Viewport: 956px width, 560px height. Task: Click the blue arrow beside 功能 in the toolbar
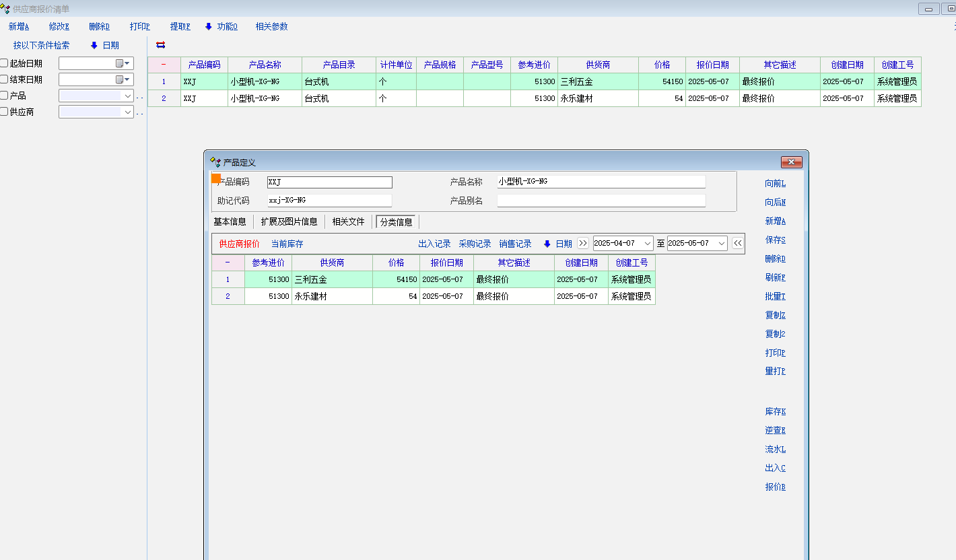coord(209,26)
